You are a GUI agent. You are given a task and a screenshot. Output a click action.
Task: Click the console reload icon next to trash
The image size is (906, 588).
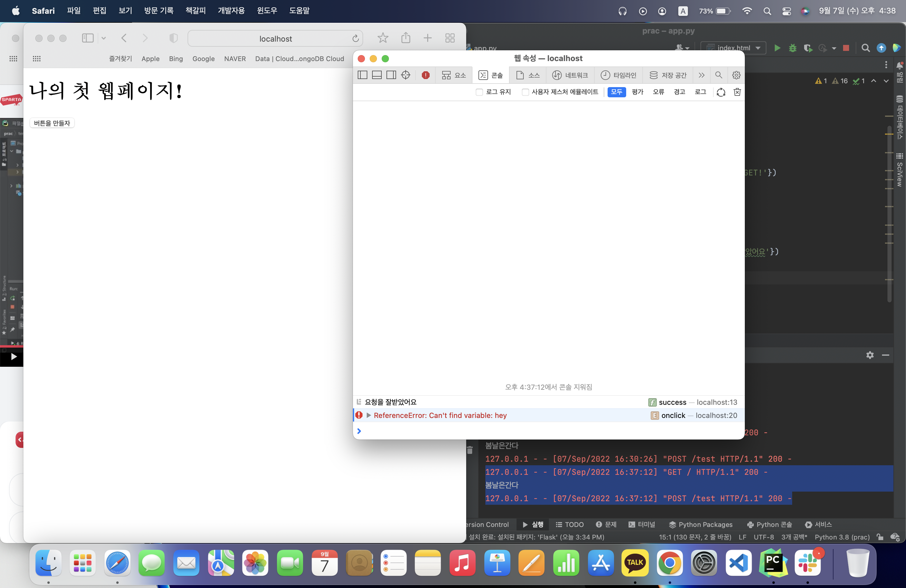(x=721, y=92)
